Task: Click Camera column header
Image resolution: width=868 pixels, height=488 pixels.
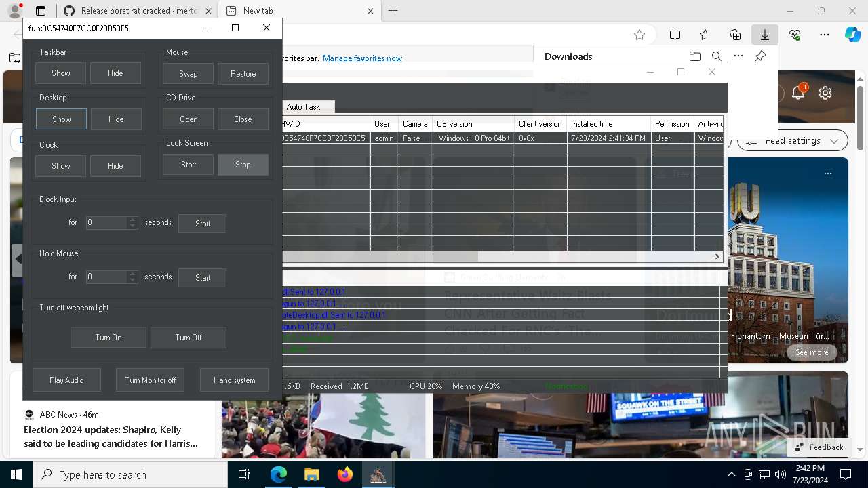Action: click(415, 124)
